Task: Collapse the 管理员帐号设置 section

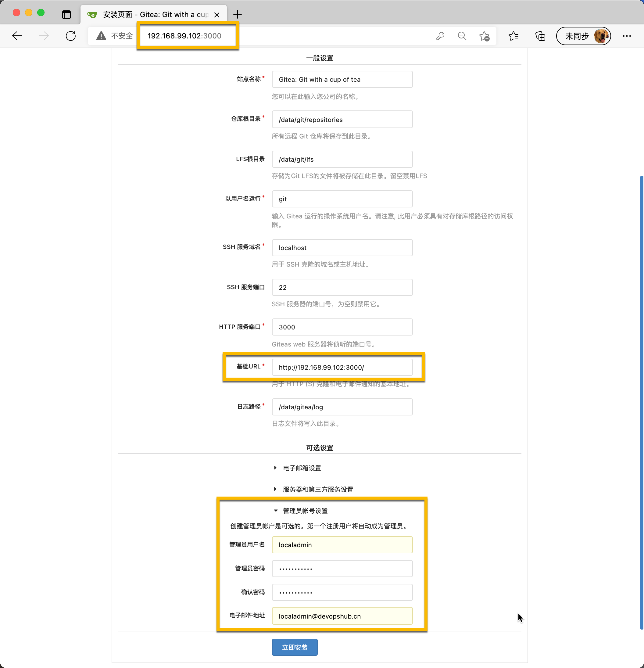Action: point(305,511)
